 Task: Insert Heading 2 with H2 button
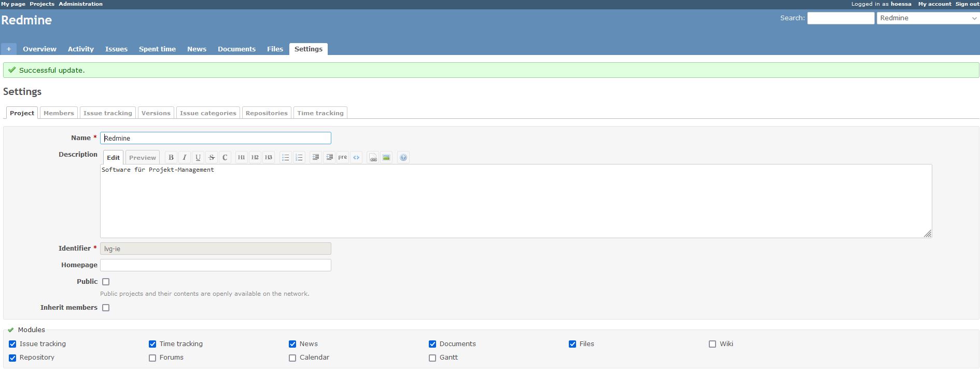tap(255, 157)
